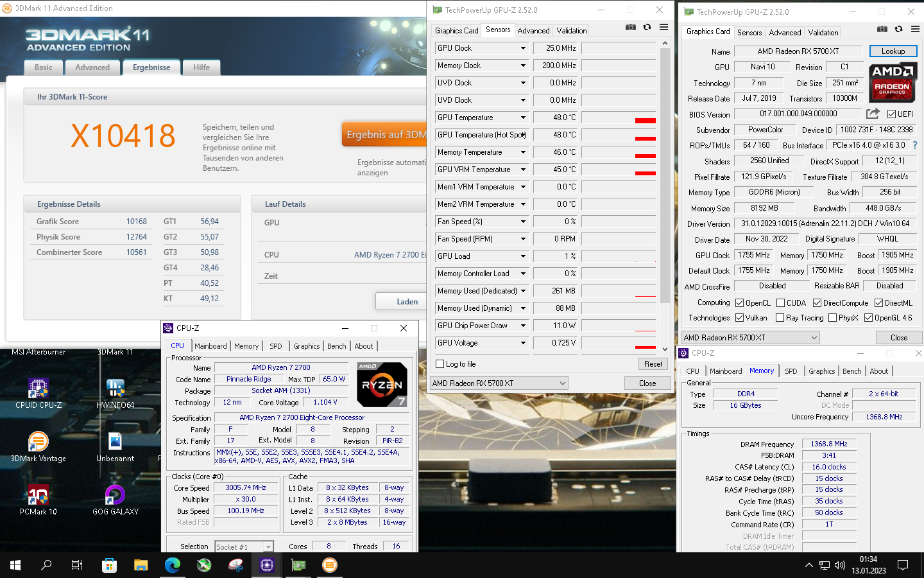Click the screenshot camera icon in GPU-Z Sensors window
The image size is (924, 578).
(x=631, y=28)
